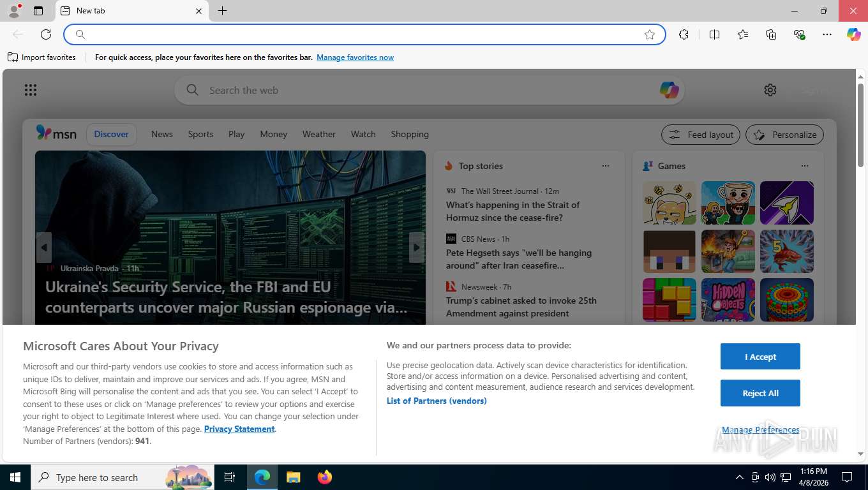Click the back navigation arrow
This screenshot has height=490, width=868.
18,34
